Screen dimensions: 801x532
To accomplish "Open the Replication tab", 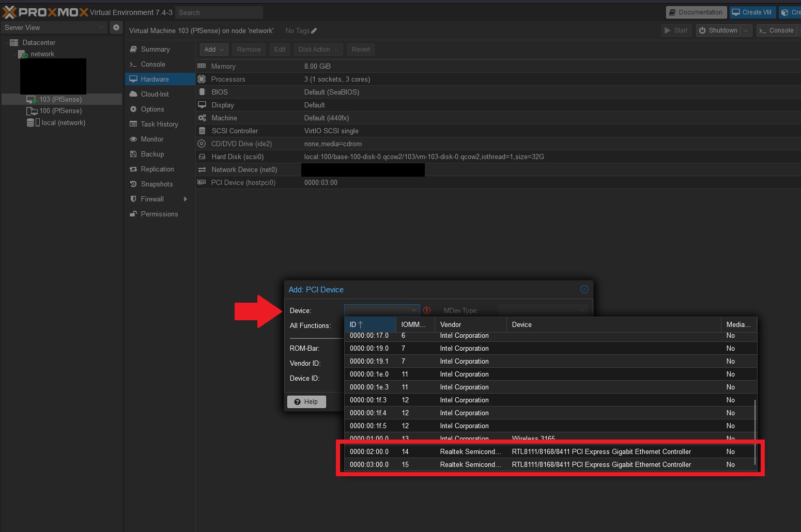I will 160,169.
